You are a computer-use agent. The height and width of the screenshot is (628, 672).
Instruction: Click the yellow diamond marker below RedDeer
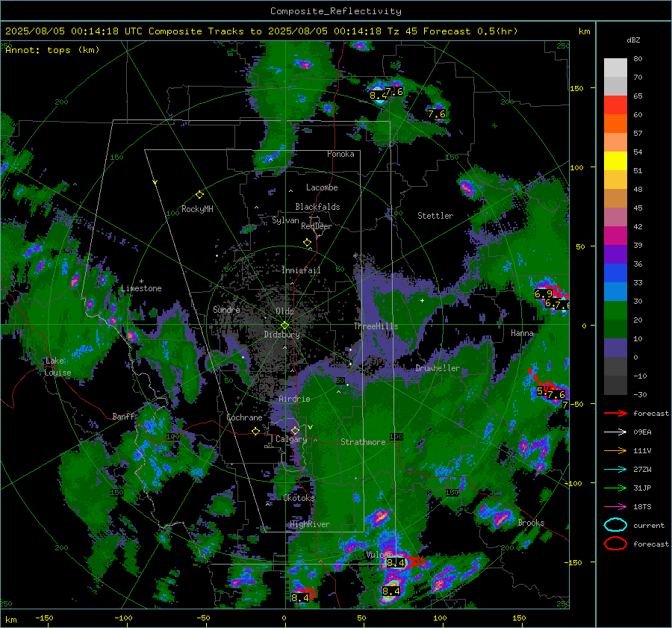307,243
